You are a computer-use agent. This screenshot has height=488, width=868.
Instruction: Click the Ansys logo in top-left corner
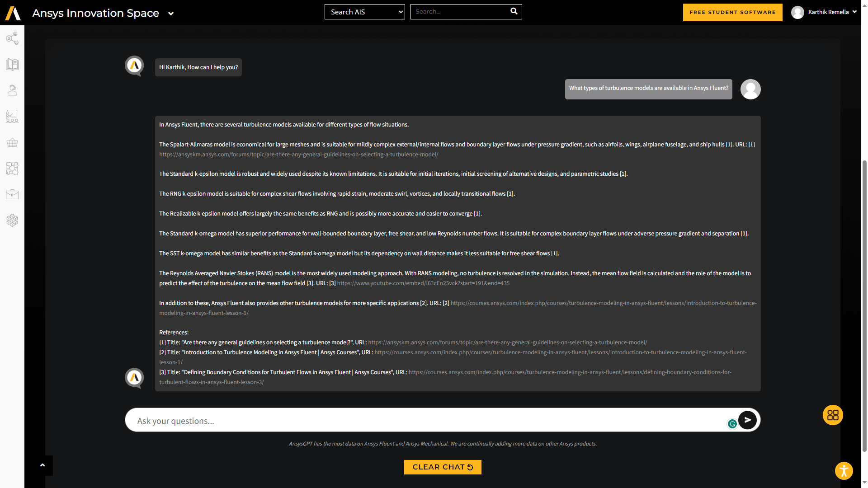coord(13,13)
